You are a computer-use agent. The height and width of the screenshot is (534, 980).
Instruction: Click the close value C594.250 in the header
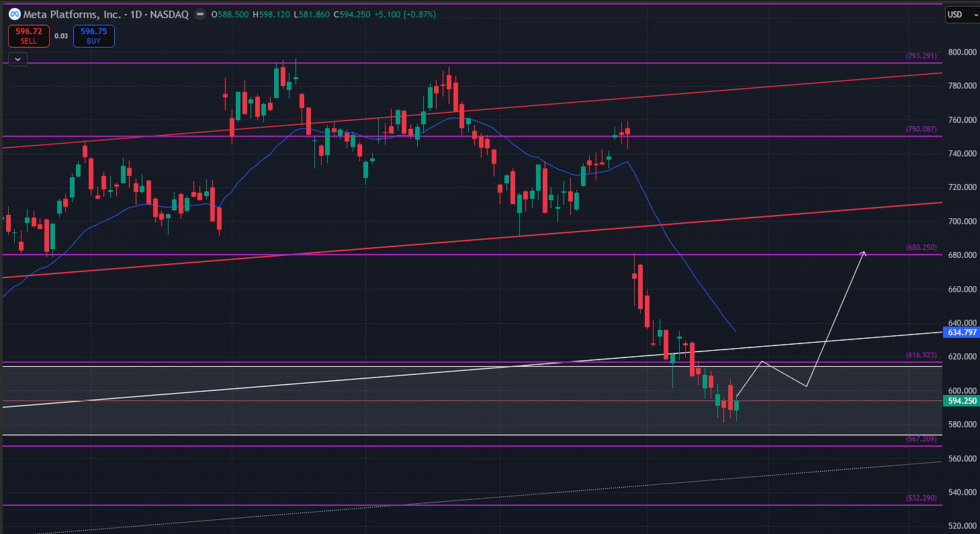pyautogui.click(x=353, y=14)
